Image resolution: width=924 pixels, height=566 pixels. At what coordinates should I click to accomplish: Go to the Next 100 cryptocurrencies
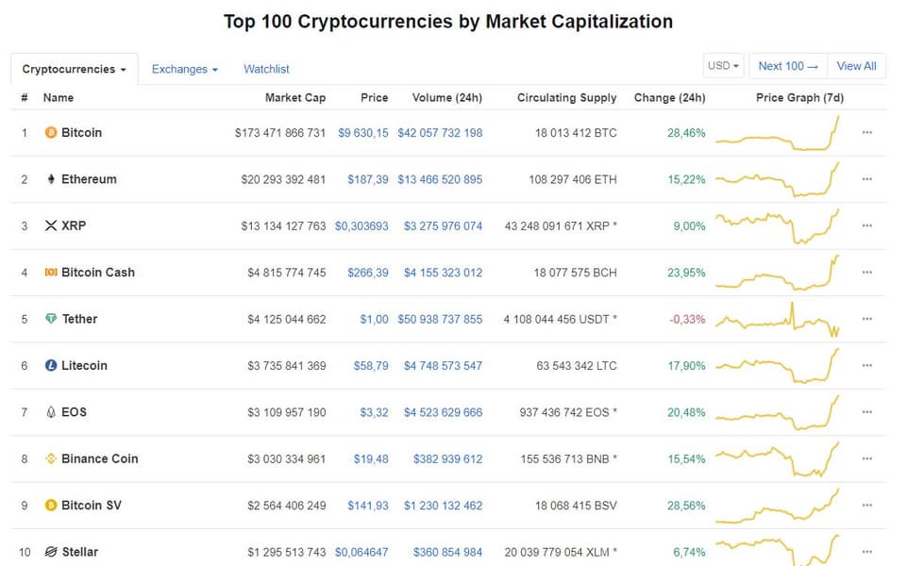787,66
